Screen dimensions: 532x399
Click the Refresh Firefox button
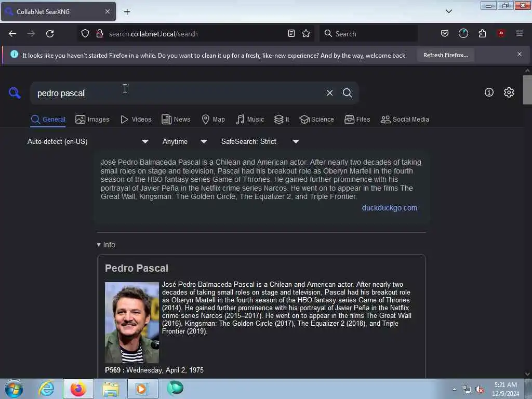(x=445, y=55)
